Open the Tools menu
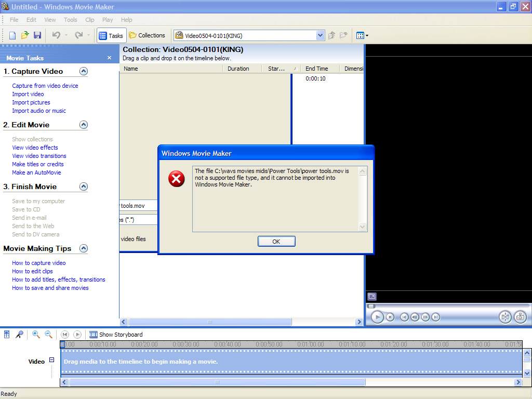The width and height of the screenshot is (532, 399). click(70, 20)
